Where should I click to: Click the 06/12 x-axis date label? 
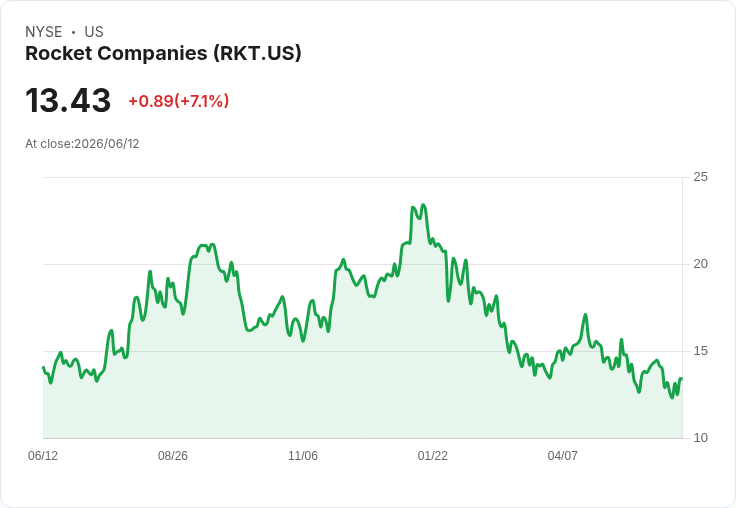click(x=43, y=455)
